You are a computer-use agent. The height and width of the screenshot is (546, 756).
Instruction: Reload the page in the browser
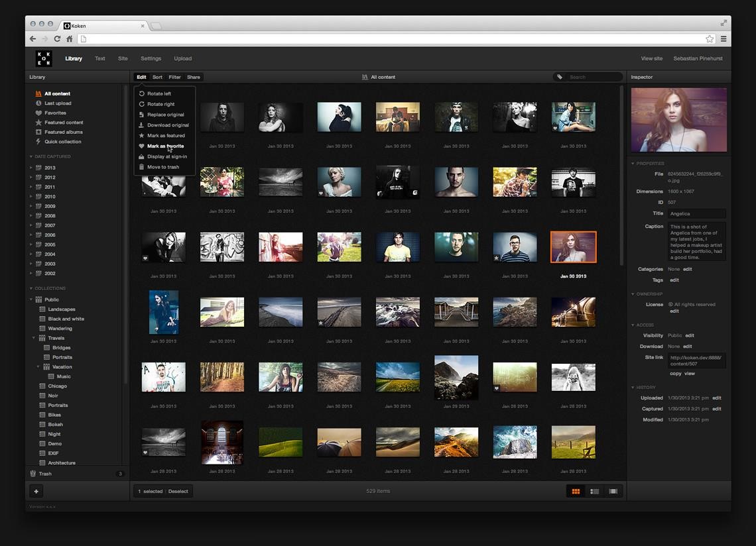(x=57, y=39)
